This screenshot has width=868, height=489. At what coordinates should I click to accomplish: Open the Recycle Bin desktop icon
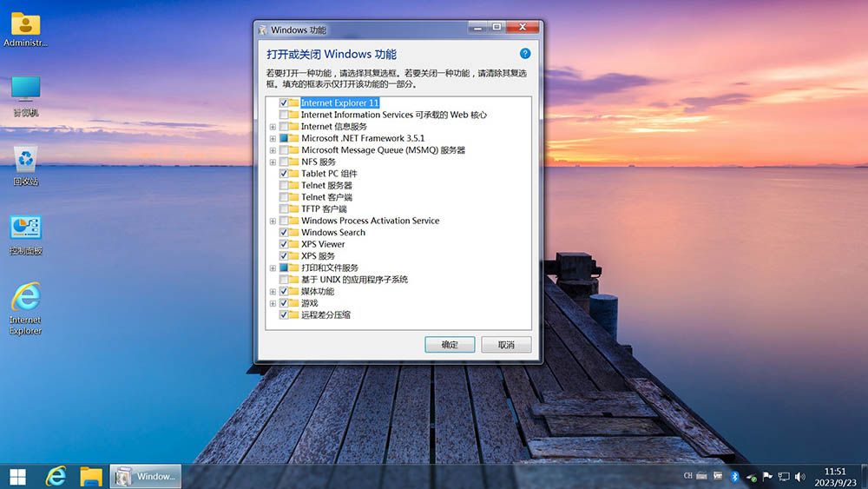tap(25, 166)
